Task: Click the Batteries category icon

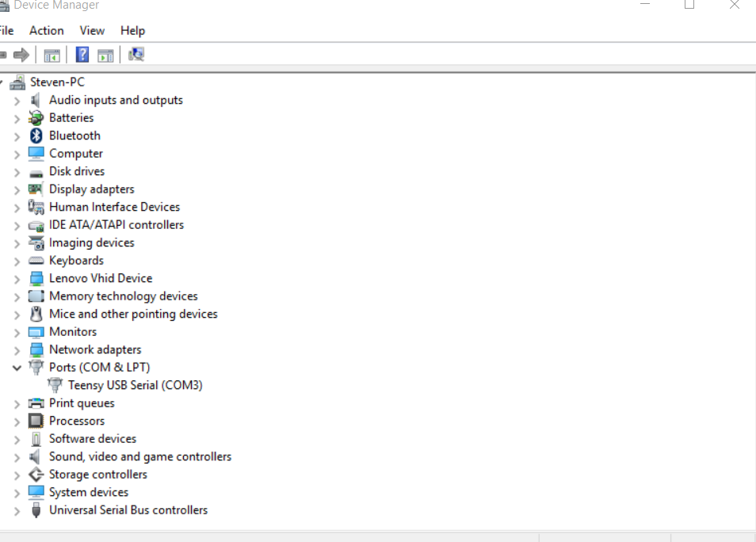Action: (x=36, y=118)
